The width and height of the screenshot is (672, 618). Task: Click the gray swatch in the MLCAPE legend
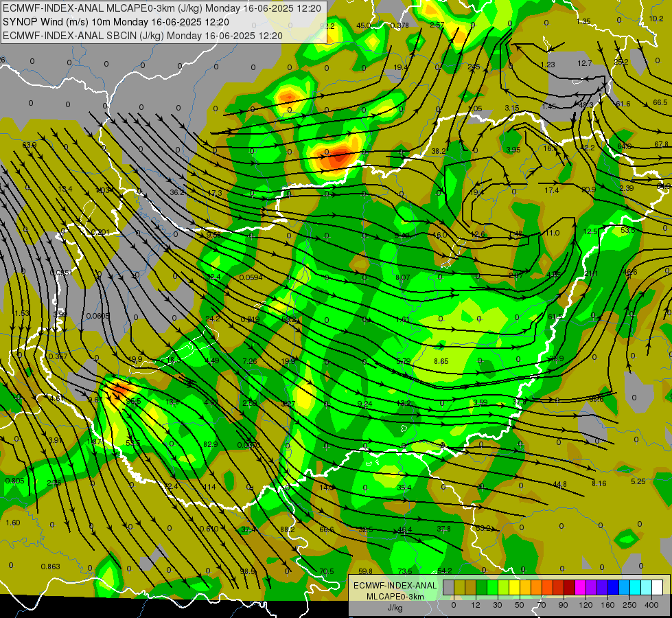coord(449,587)
